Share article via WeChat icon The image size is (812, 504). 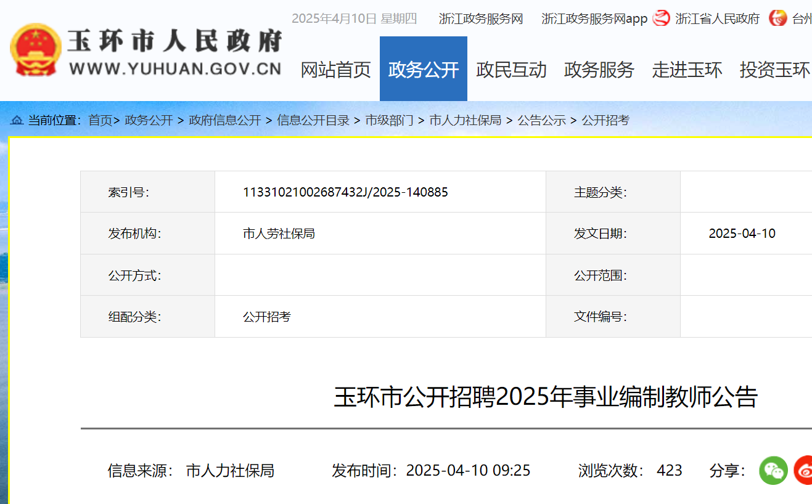(773, 470)
